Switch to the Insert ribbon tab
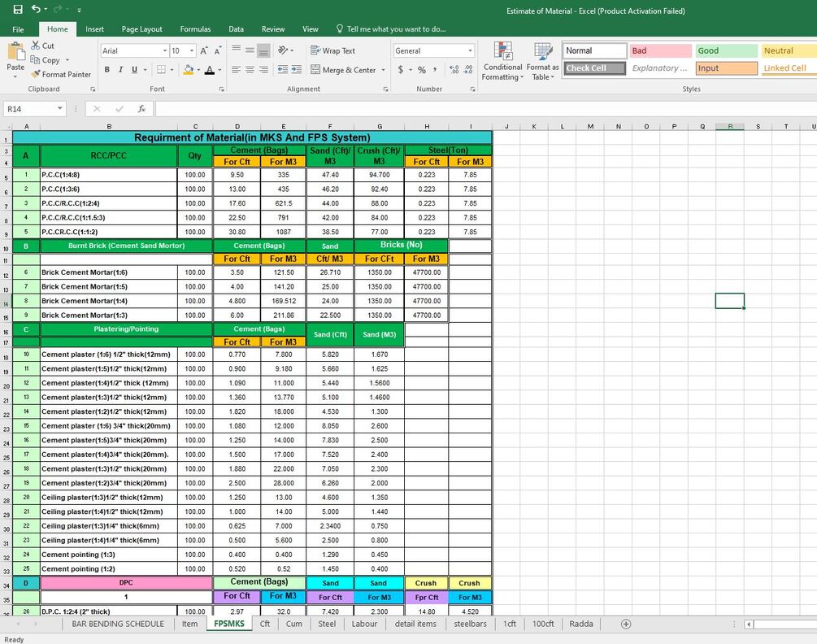 click(x=94, y=29)
